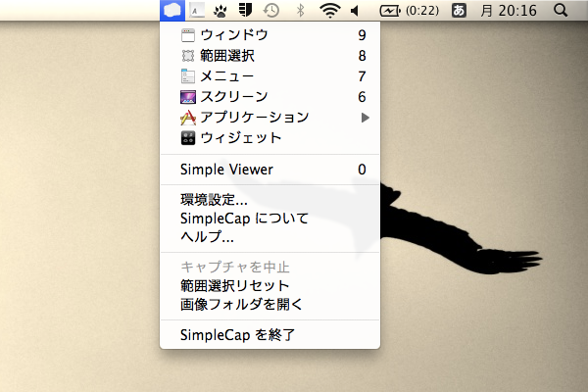Choose メニュー capture menu item
This screenshot has width=588, height=392.
click(x=270, y=76)
